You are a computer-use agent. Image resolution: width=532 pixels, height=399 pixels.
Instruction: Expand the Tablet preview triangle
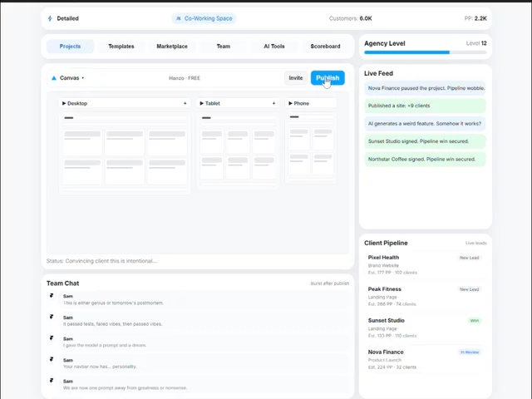(201, 103)
